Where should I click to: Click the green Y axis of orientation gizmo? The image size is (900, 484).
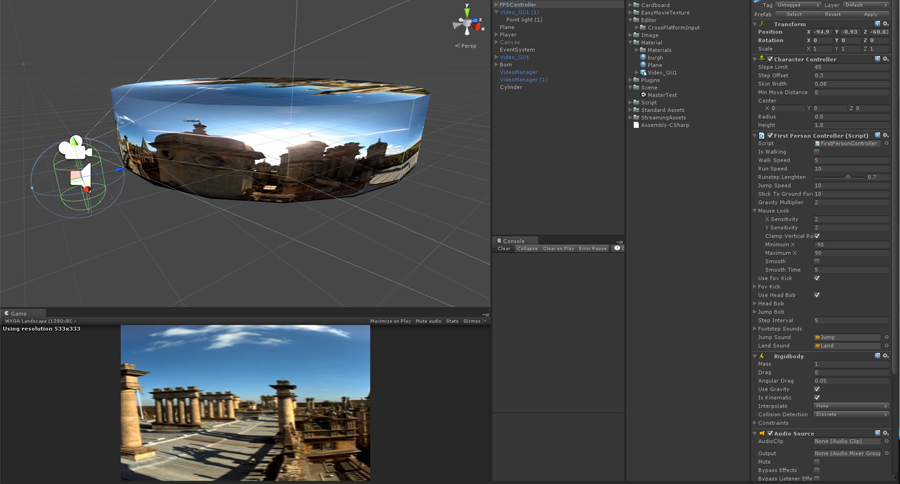pos(467,11)
